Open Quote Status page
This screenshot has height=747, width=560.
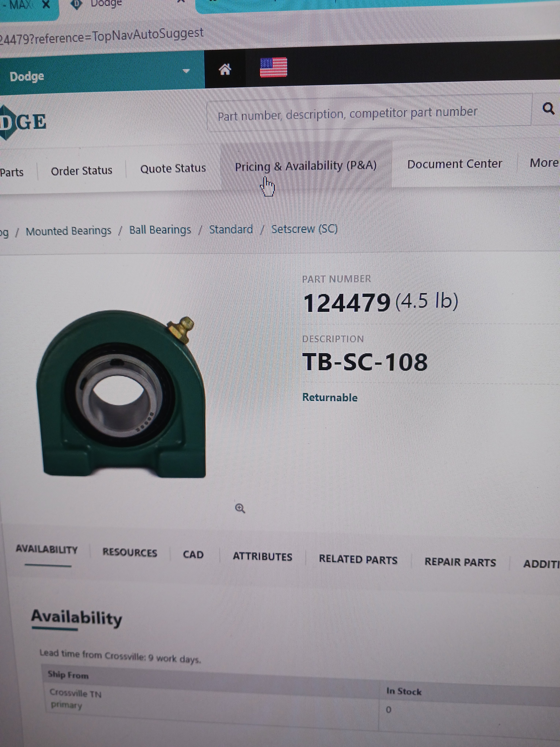tap(173, 168)
